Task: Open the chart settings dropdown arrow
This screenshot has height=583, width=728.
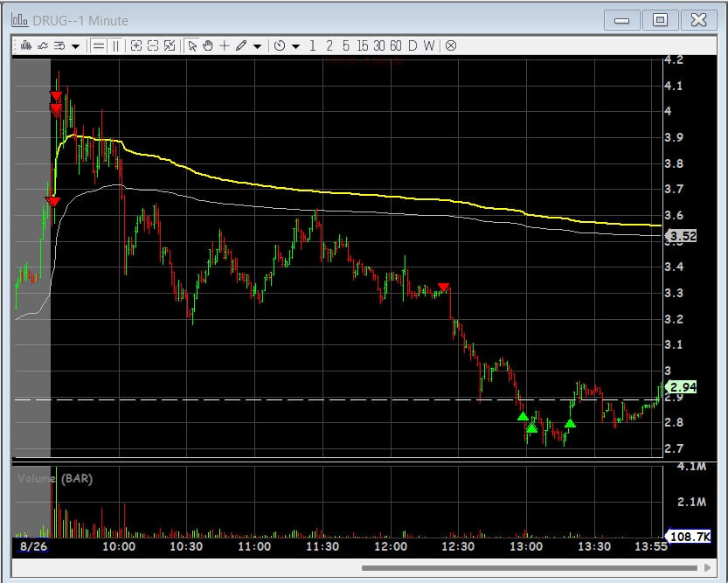Action: 76,46
